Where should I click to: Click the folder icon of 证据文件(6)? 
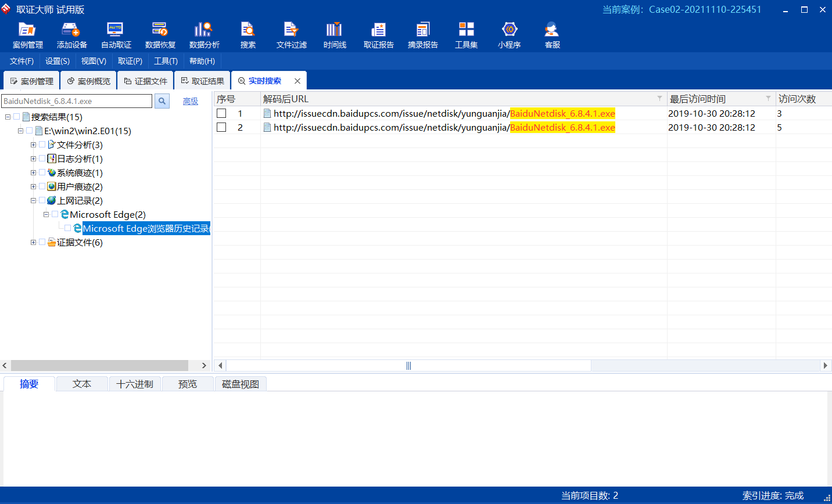(52, 242)
